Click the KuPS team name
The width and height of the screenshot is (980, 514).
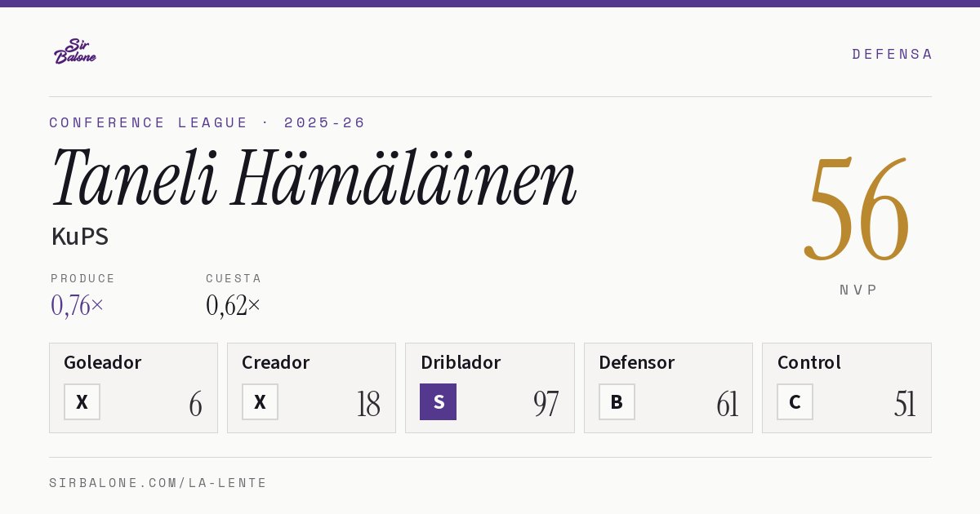click(80, 237)
